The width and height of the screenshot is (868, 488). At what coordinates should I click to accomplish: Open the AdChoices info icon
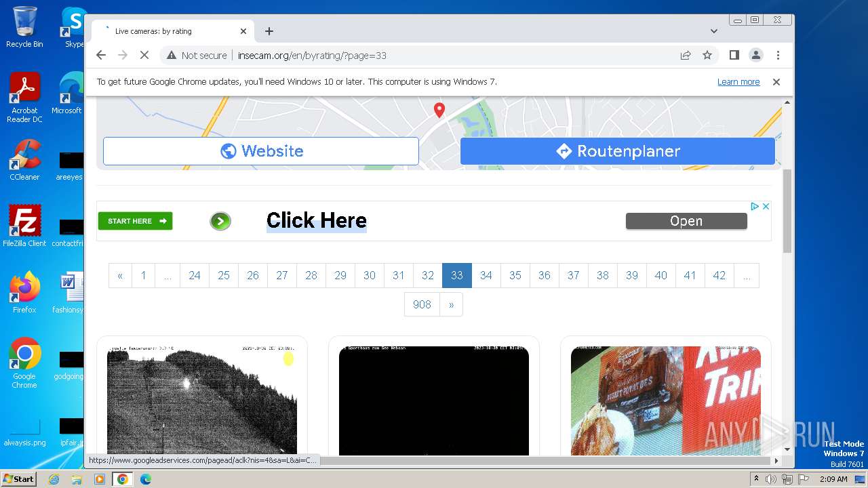[x=754, y=206]
